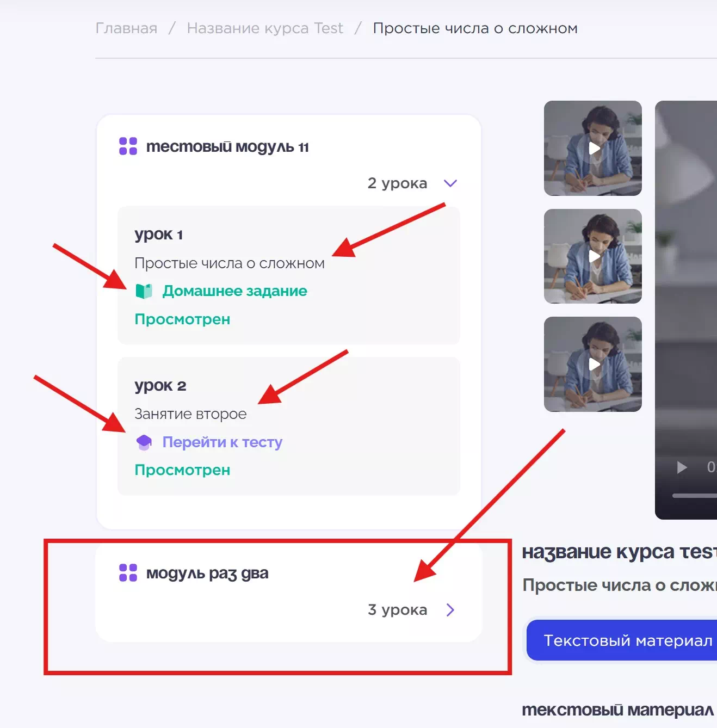Image resolution: width=717 pixels, height=728 pixels.
Task: Click the green book icon beside Домашнее задание
Action: [x=144, y=291]
